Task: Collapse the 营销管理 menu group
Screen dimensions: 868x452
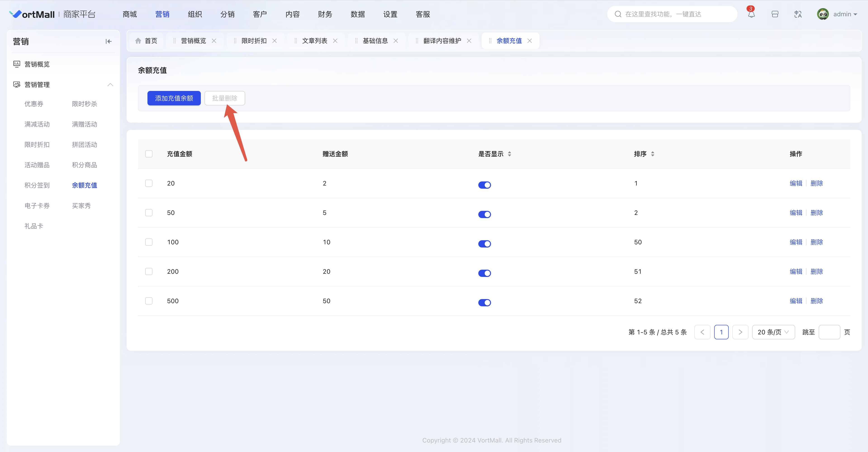Action: (x=110, y=85)
